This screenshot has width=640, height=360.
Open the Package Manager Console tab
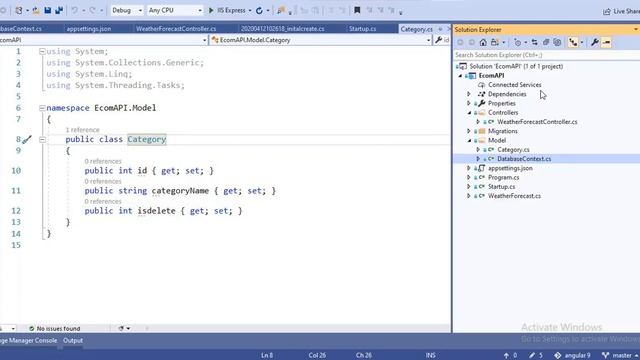coord(28,340)
